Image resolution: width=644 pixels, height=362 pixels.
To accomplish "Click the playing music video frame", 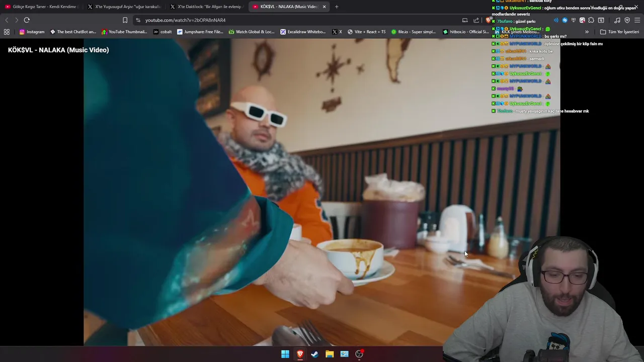I will coord(322,192).
